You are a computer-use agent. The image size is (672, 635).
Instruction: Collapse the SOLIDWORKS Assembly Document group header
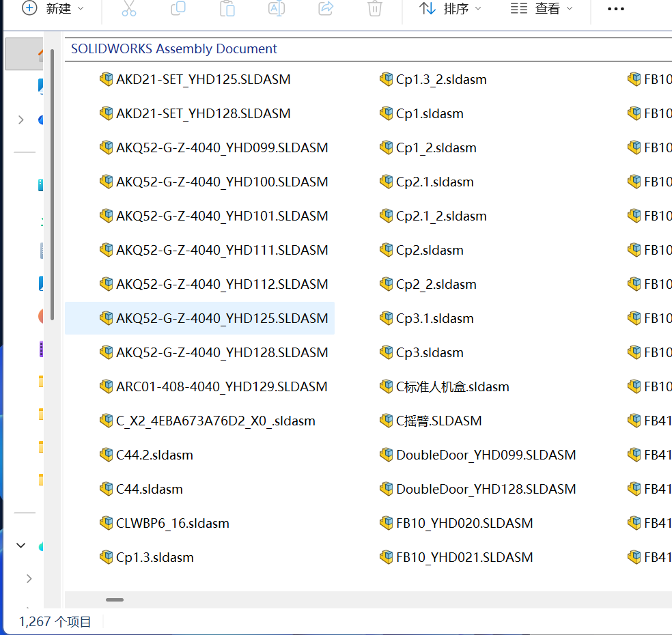pyautogui.click(x=174, y=49)
